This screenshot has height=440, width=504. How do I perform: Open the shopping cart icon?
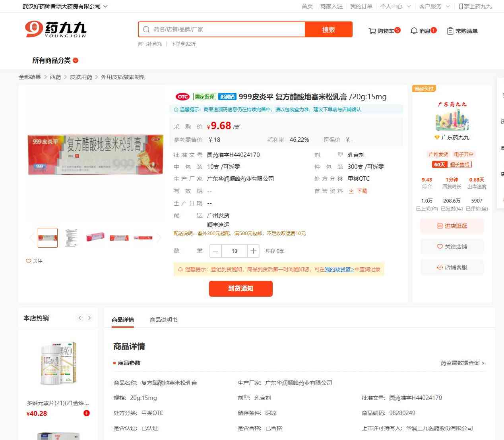point(372,31)
